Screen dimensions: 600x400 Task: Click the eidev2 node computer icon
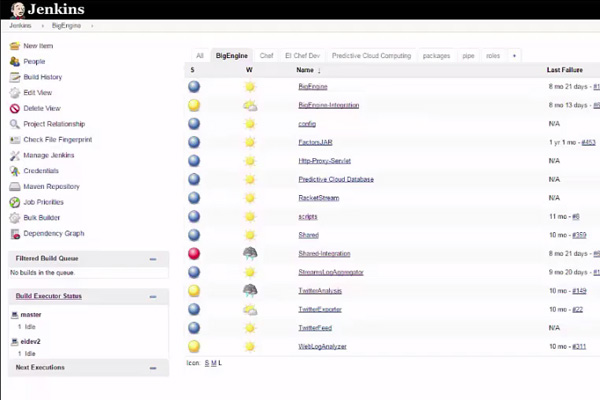pyautogui.click(x=15, y=341)
